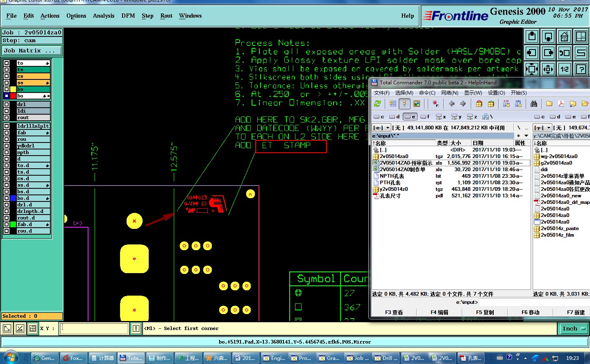590x364 pixels.
Task: Toggle the checkbox for layer 'to'
Action: [x=7, y=63]
